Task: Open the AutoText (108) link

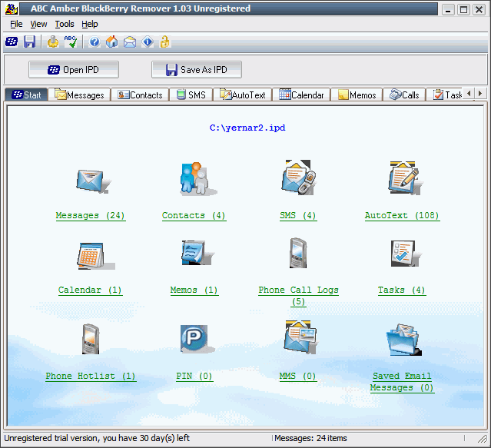Action: (x=403, y=215)
